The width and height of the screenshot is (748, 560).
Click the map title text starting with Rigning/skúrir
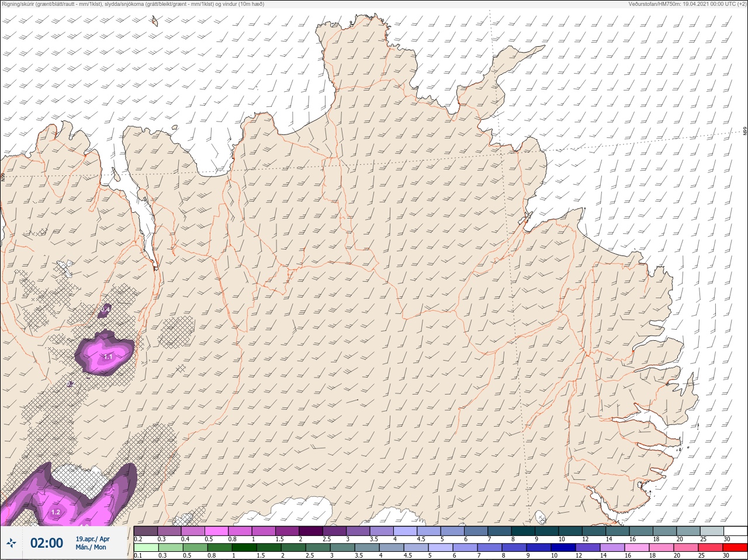(x=133, y=4)
